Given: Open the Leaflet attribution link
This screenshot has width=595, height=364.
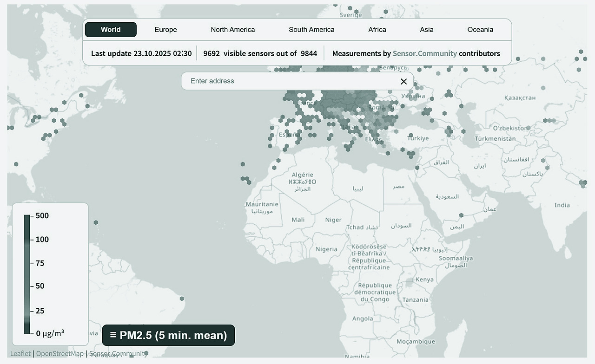Looking at the screenshot, I should (x=20, y=354).
